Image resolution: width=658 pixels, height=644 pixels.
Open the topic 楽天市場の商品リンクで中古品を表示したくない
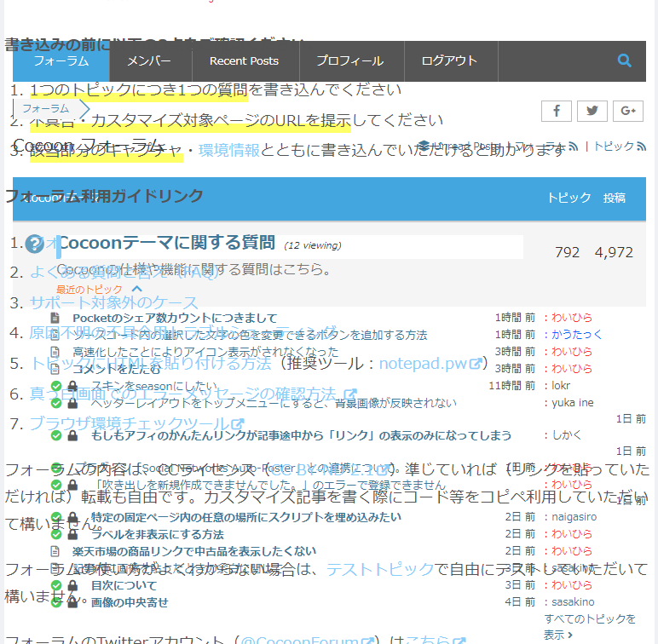(194, 551)
